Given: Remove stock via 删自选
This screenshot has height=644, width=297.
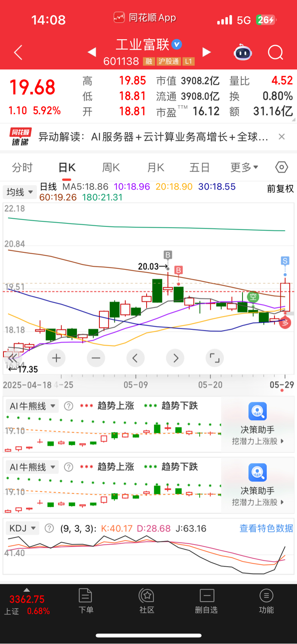Looking at the screenshot, I should point(207,601).
